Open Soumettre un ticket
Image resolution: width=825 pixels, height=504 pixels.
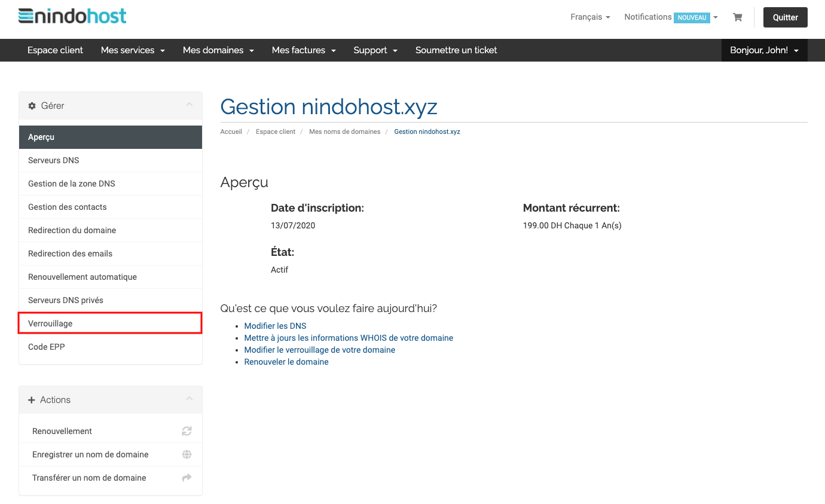456,50
